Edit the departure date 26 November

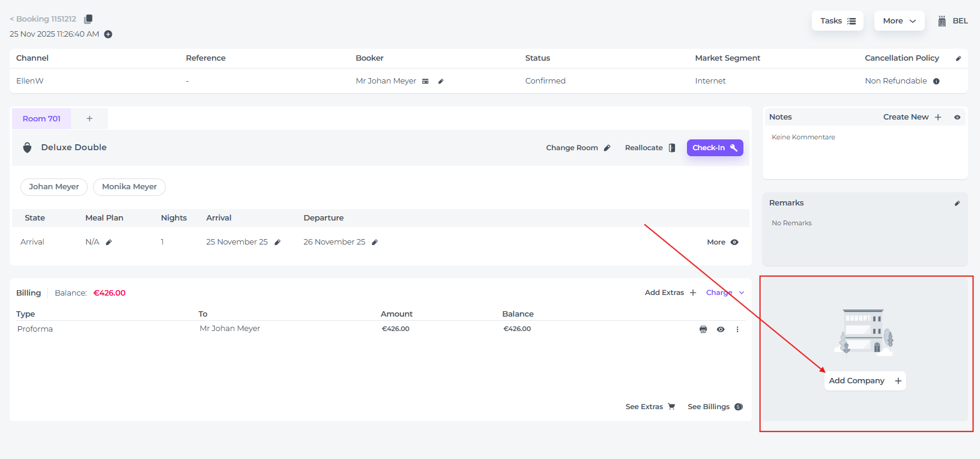coord(375,242)
